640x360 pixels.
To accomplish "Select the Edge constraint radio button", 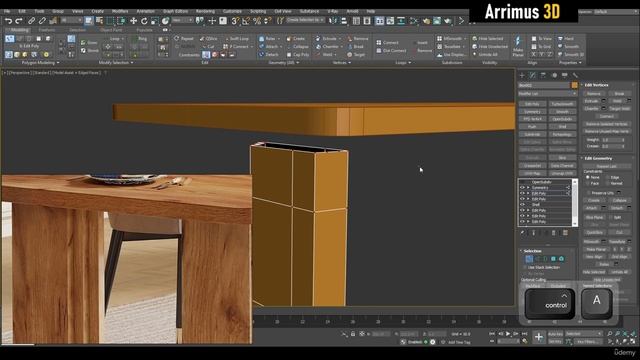I will point(608,178).
